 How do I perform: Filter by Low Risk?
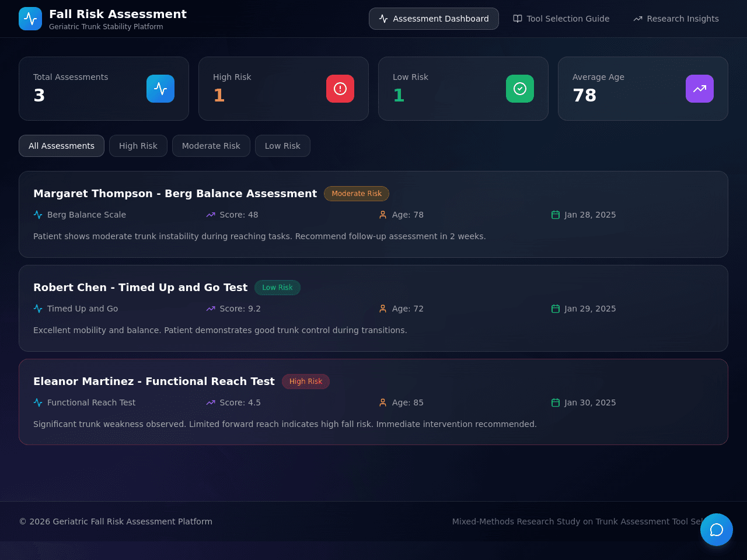coord(282,146)
